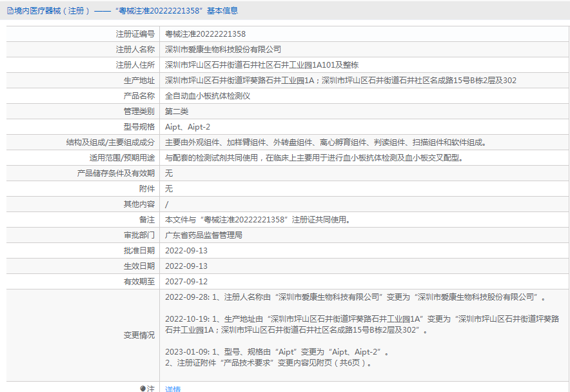The width and height of the screenshot is (570, 392).
Task: Select the composition text starting 主要由外观组件
Action: pyautogui.click(x=326, y=142)
